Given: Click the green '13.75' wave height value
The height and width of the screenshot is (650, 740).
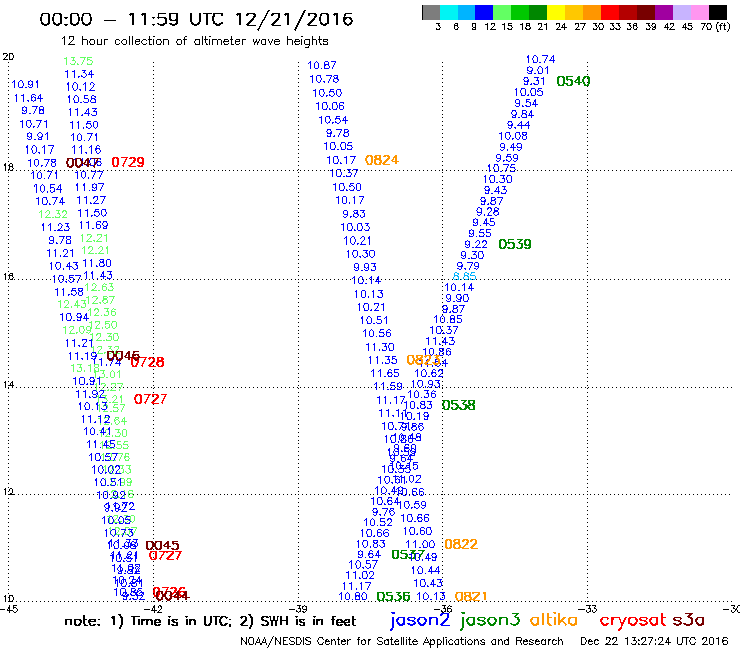Looking at the screenshot, I should [78, 61].
